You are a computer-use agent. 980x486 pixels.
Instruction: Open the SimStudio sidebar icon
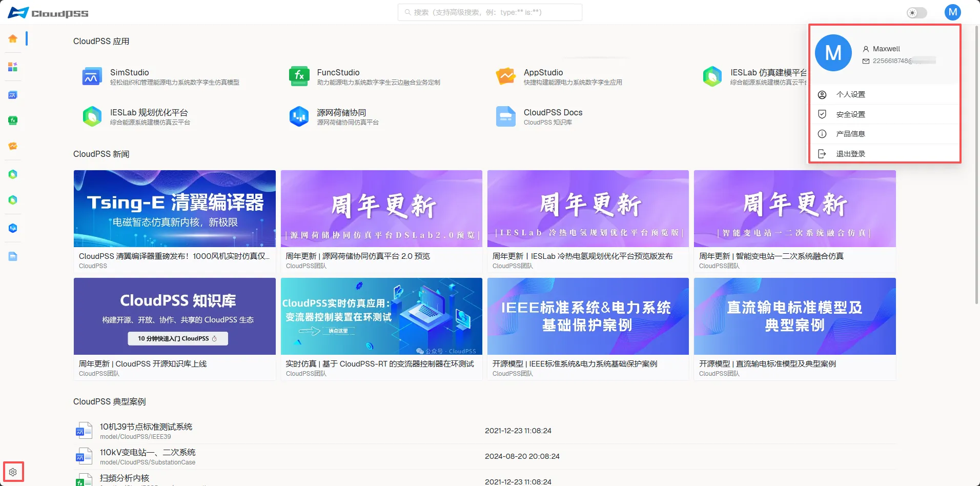(13, 95)
